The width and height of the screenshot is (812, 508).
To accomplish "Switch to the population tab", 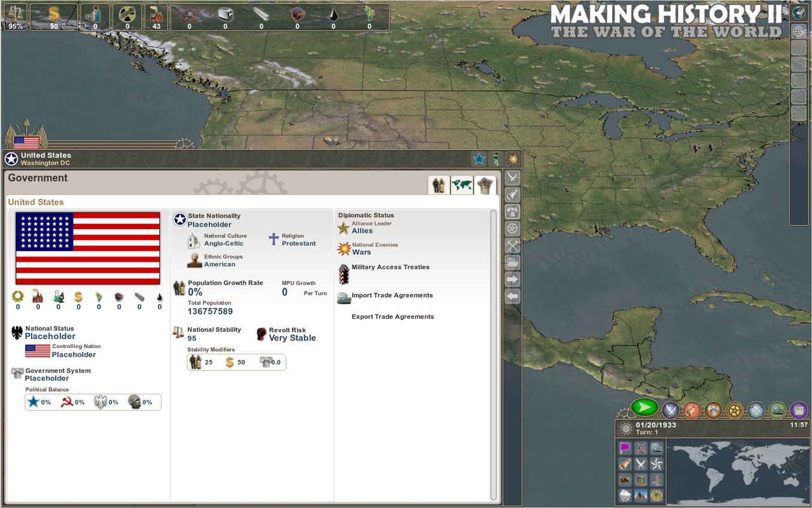I will click(438, 185).
